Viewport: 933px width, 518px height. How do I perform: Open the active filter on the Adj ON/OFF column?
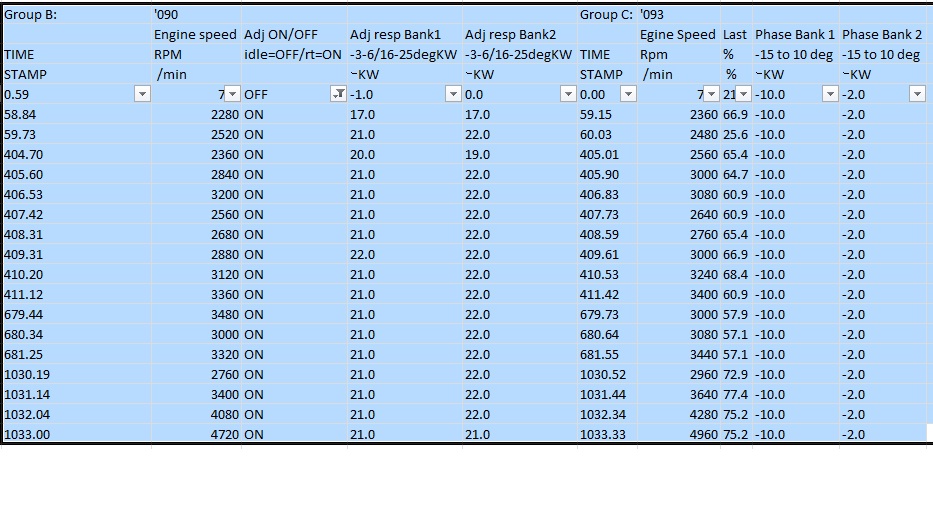point(339,94)
